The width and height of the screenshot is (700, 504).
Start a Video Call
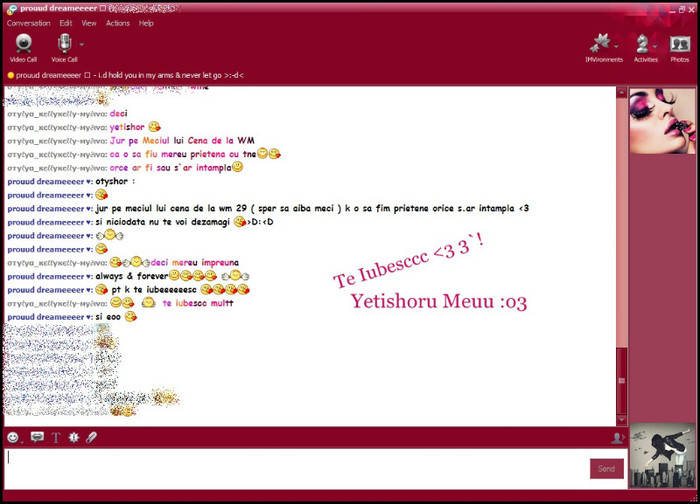23,46
